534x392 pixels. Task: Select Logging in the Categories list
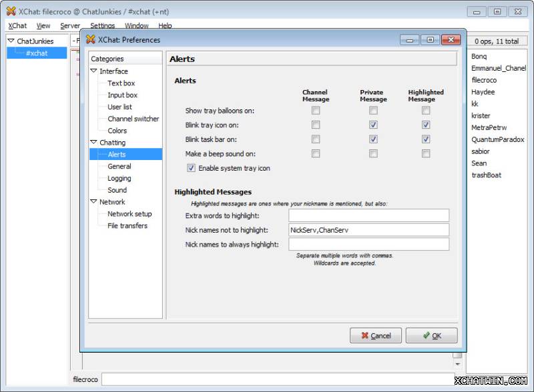click(x=119, y=178)
